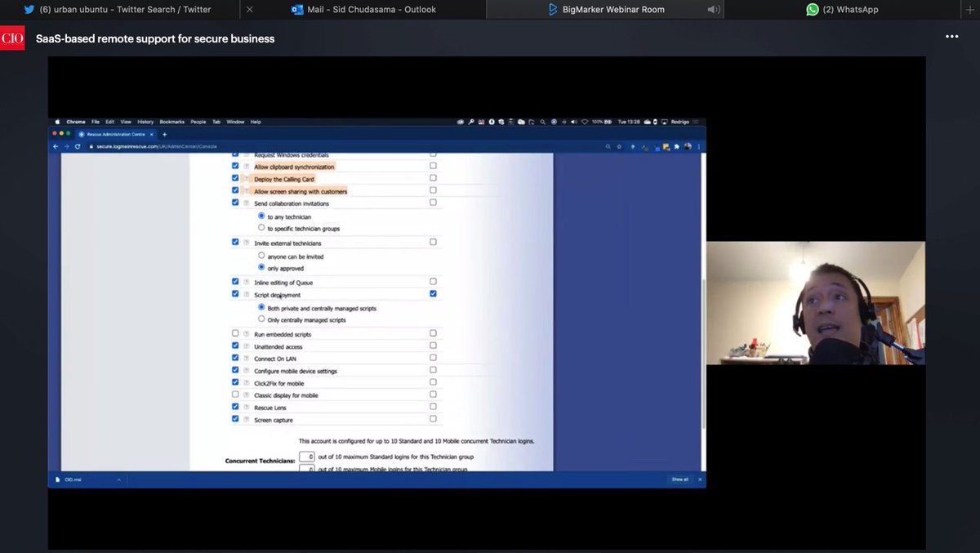Select the 'to specific technician groups' radio
The image size is (980, 553).
click(261, 228)
